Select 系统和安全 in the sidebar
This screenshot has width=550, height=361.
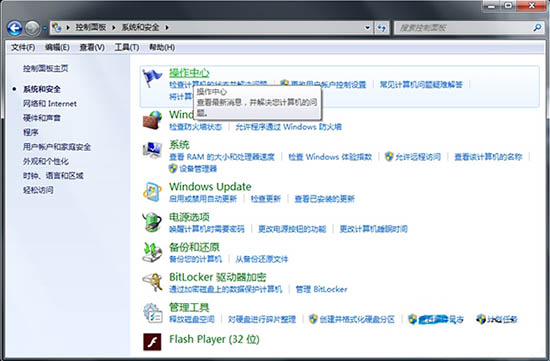(42, 89)
